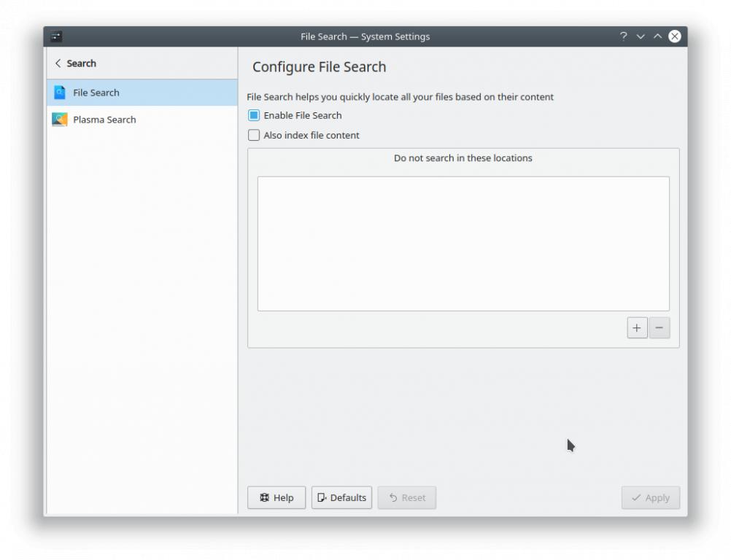Restore settings with Defaults button

[x=341, y=497]
